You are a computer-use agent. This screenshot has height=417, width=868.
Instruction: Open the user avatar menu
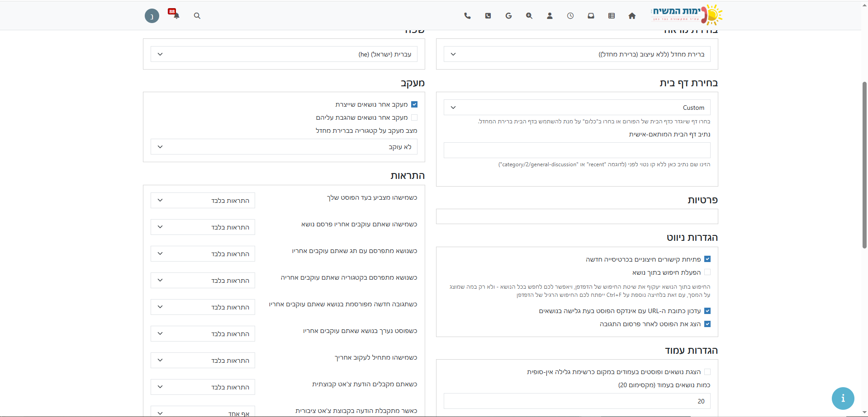(152, 16)
